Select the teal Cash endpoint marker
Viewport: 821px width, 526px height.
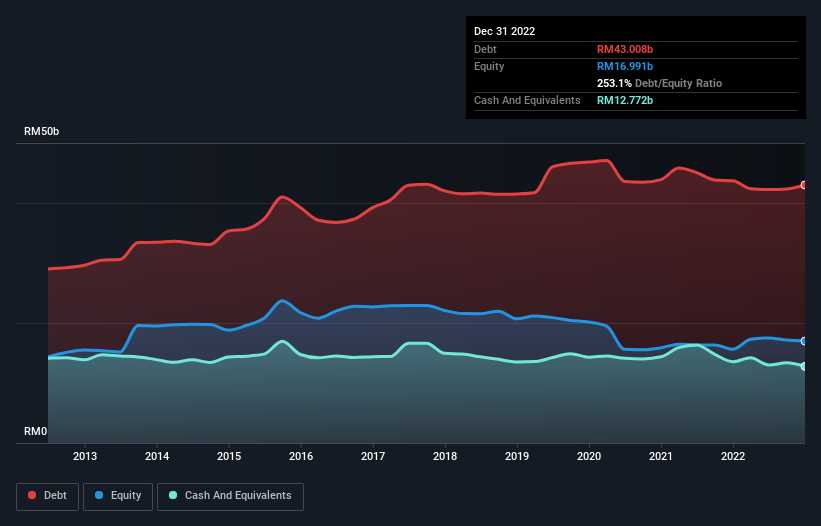click(x=804, y=366)
